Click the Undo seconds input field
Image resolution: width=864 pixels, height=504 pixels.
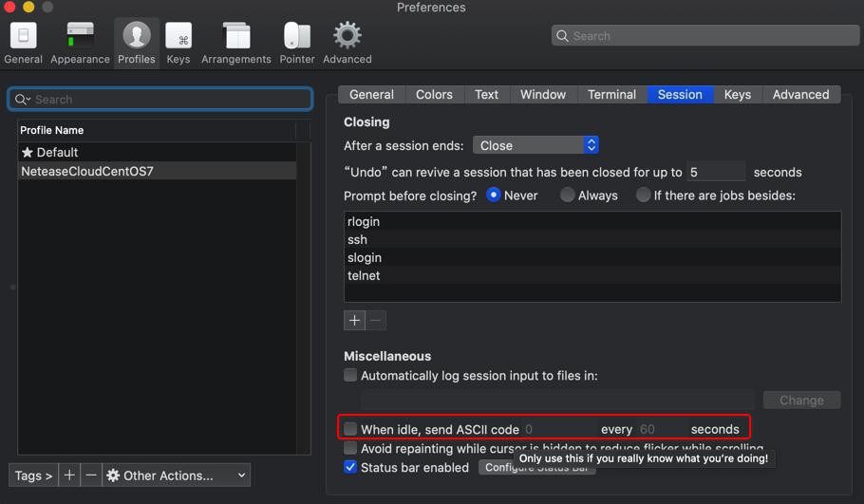click(x=715, y=172)
